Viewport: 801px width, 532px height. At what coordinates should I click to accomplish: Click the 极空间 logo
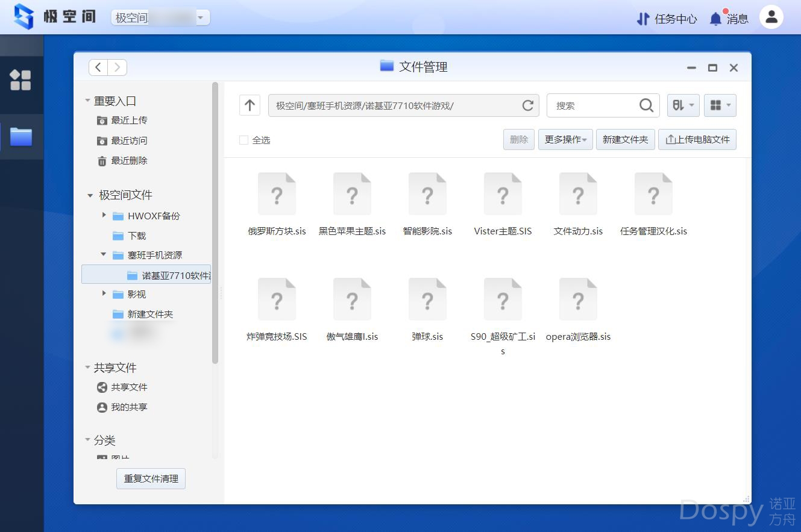pyautogui.click(x=54, y=17)
